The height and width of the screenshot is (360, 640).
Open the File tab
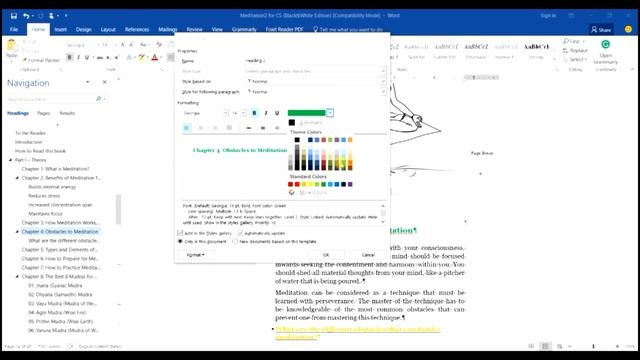click(14, 29)
